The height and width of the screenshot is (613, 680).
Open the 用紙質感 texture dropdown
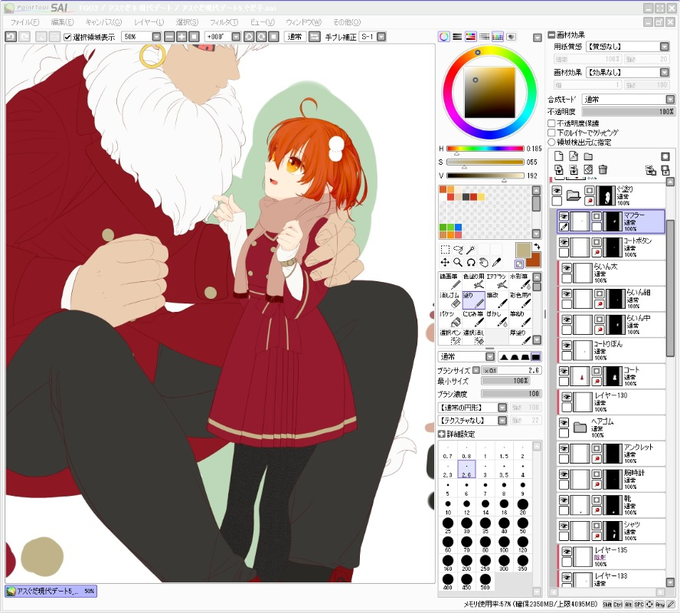pyautogui.click(x=628, y=46)
